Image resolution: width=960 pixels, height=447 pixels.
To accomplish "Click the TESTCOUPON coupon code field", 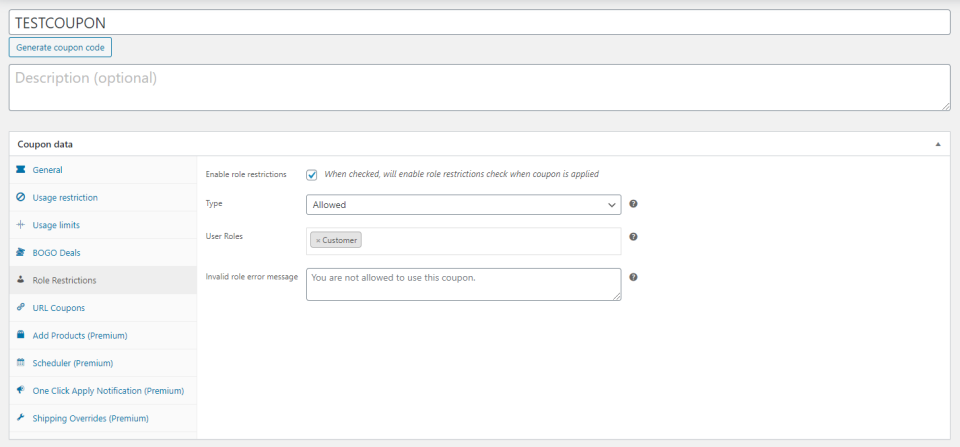I will point(479,21).
